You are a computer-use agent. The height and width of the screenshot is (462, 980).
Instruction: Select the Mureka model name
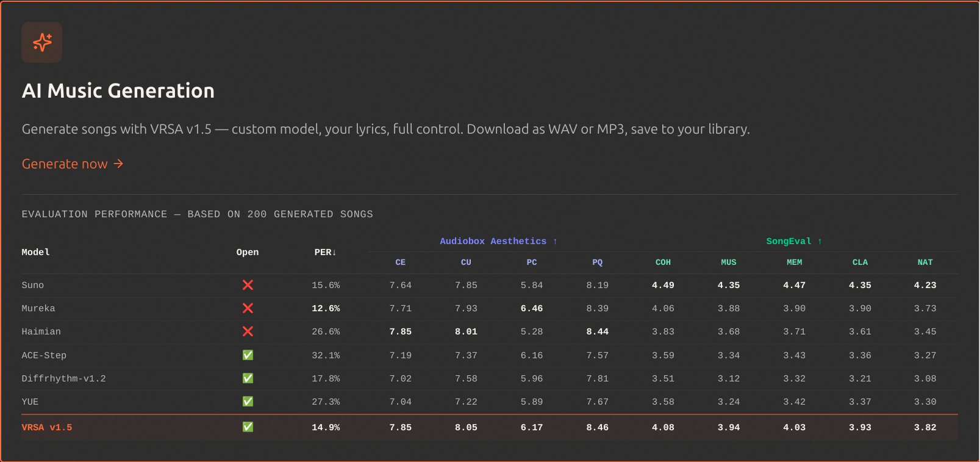(x=38, y=308)
